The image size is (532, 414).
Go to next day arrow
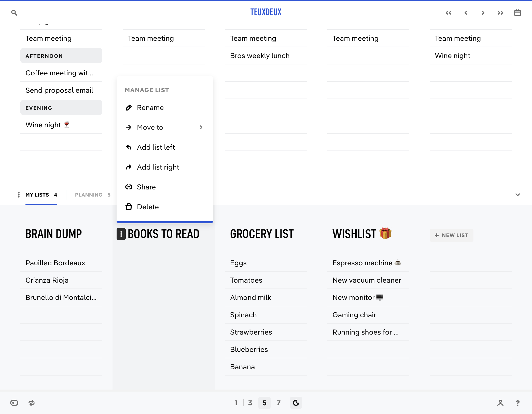tap(483, 13)
